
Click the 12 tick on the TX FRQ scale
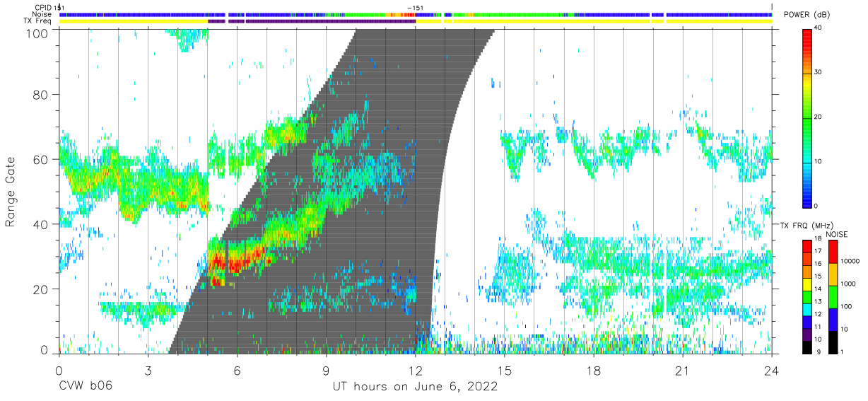[819, 315]
